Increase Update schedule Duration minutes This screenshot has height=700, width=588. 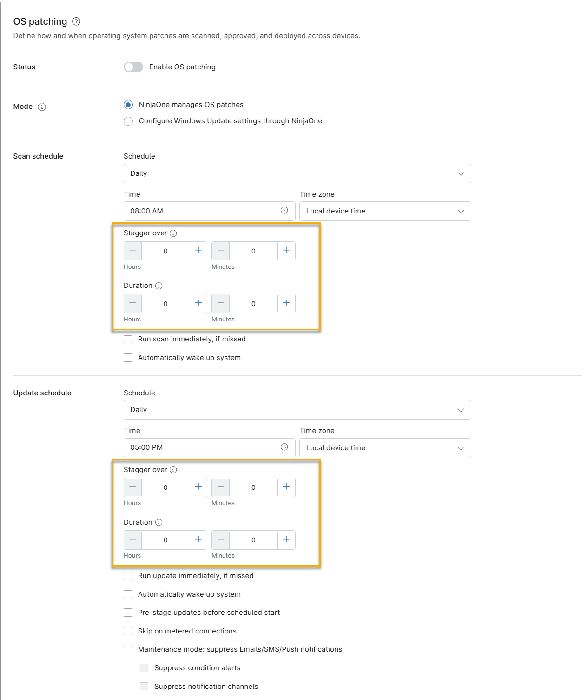pos(286,540)
